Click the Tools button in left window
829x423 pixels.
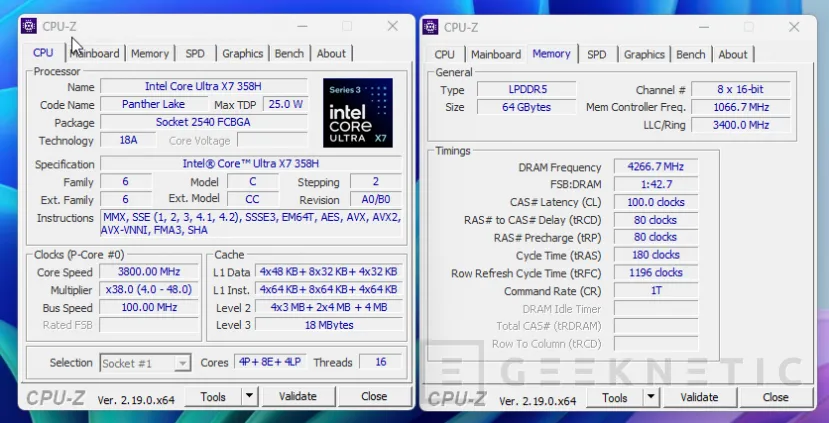click(x=213, y=396)
